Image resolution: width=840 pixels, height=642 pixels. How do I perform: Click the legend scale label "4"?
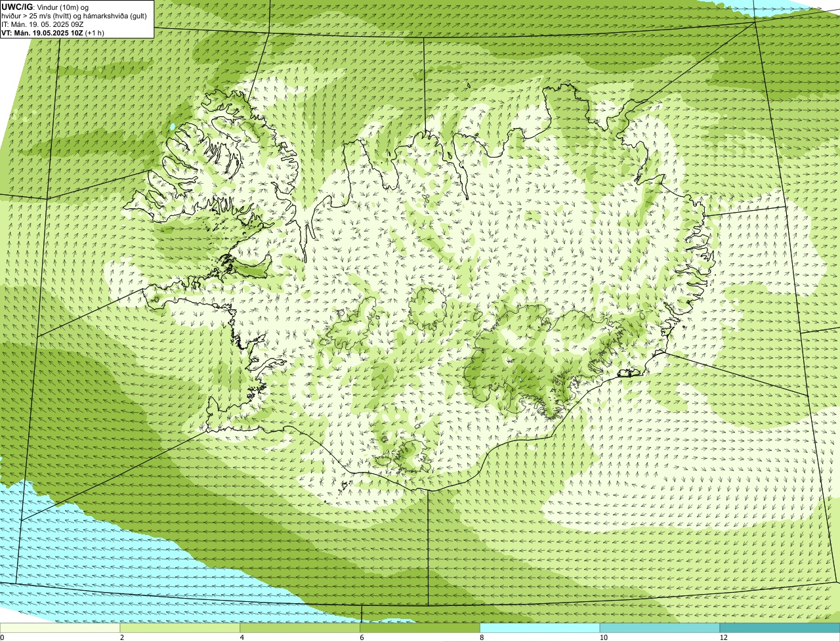point(242,637)
